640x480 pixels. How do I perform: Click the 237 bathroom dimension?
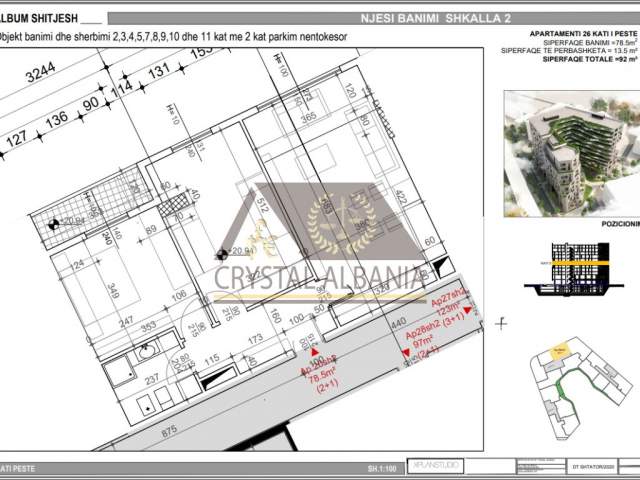click(x=151, y=379)
